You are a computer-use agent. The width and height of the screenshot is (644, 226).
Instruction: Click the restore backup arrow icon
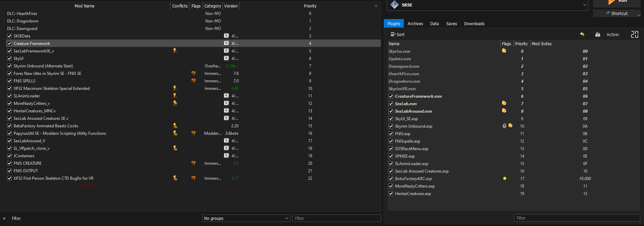coord(582,34)
